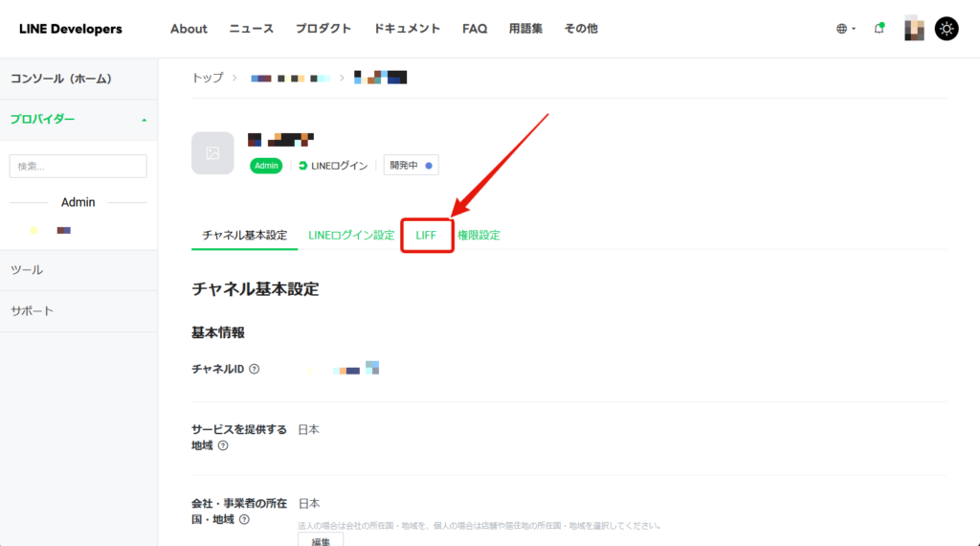Open the ドキュメント menu item
The height and width of the screenshot is (546, 980).
pyautogui.click(x=407, y=29)
